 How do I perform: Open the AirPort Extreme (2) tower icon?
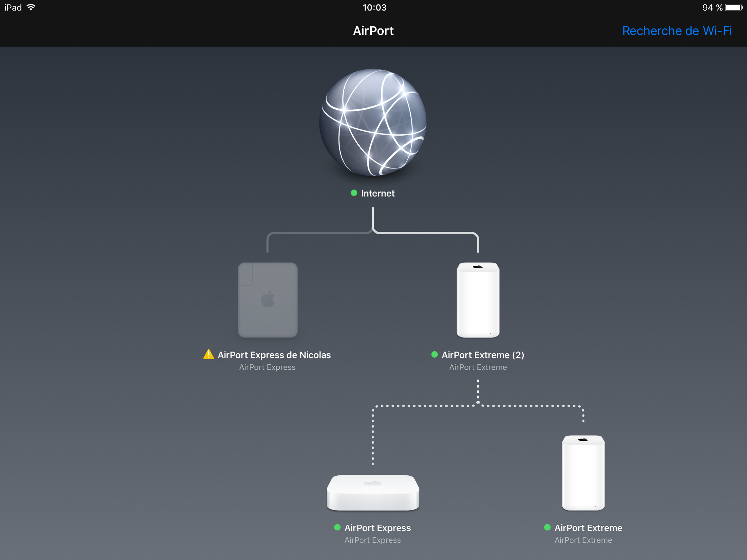coord(478,300)
